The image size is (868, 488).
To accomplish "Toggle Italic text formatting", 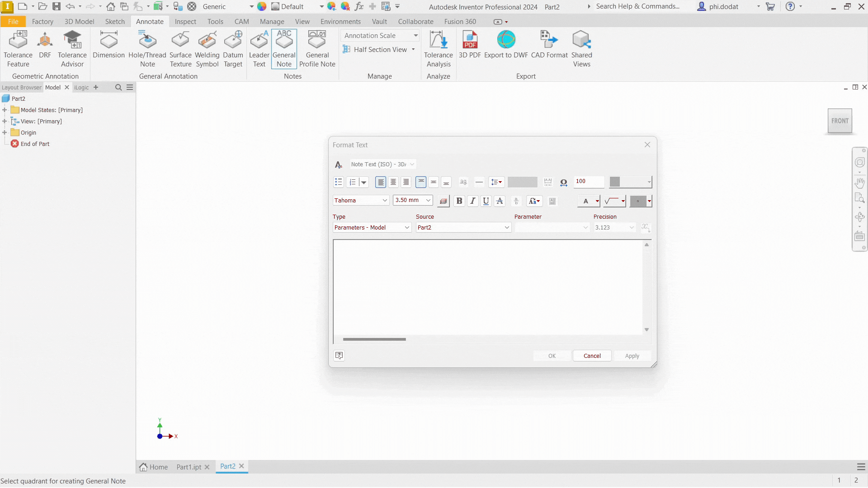I will [x=472, y=201].
